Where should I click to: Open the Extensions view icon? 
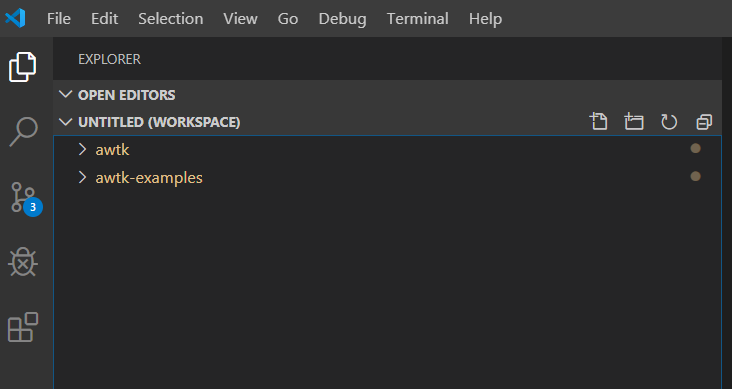click(x=23, y=327)
